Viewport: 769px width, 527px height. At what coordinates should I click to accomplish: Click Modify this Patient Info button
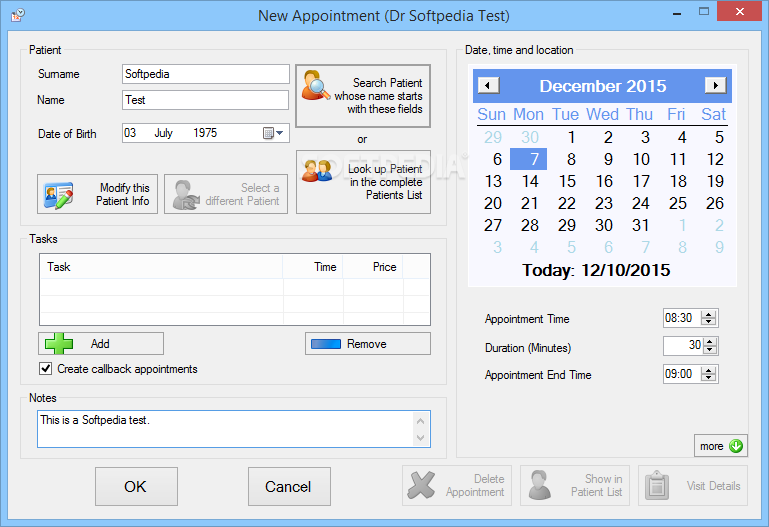pyautogui.click(x=97, y=194)
